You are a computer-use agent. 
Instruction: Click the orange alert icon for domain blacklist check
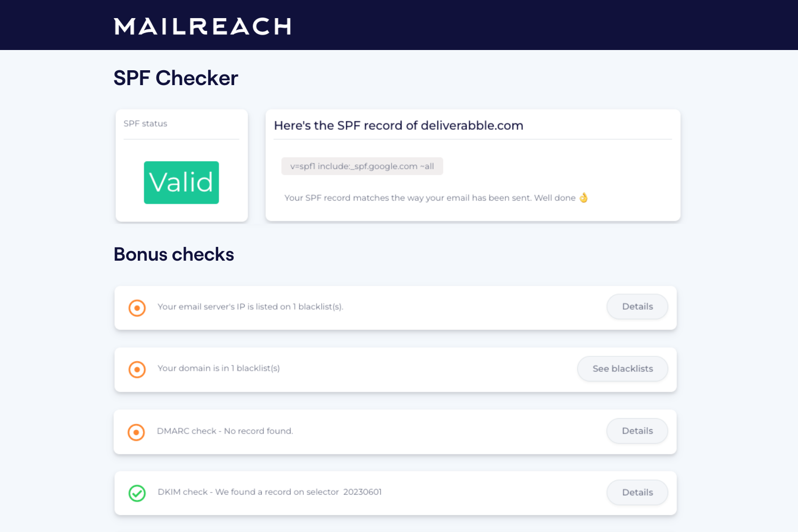coord(137,369)
